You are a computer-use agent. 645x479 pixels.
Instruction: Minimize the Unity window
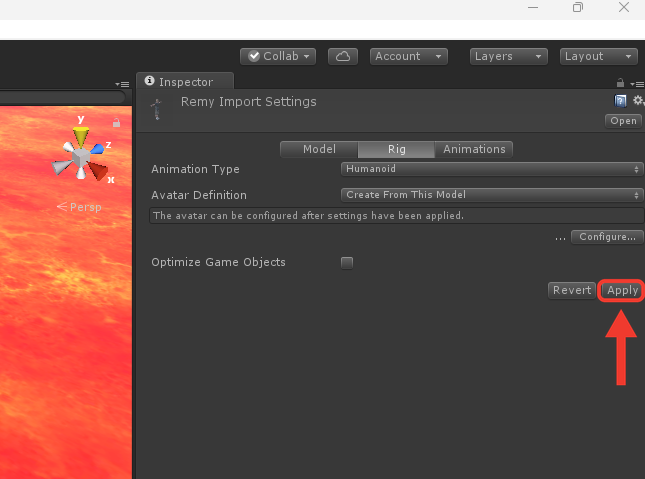[533, 7]
